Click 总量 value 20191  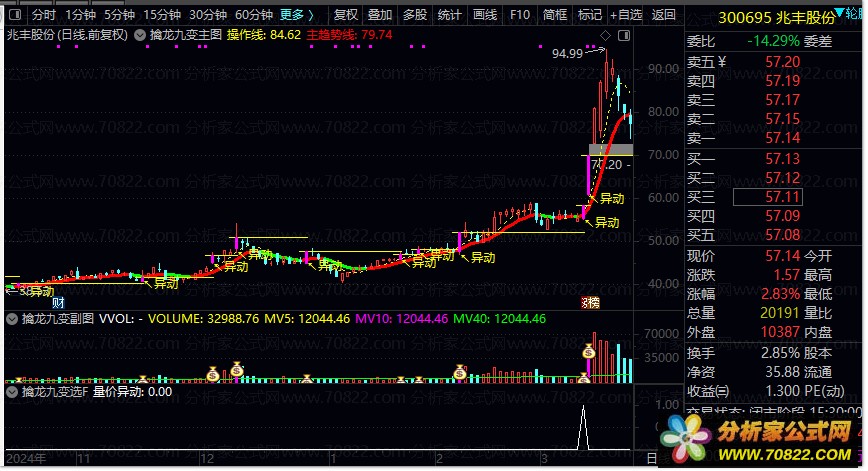[x=780, y=313]
